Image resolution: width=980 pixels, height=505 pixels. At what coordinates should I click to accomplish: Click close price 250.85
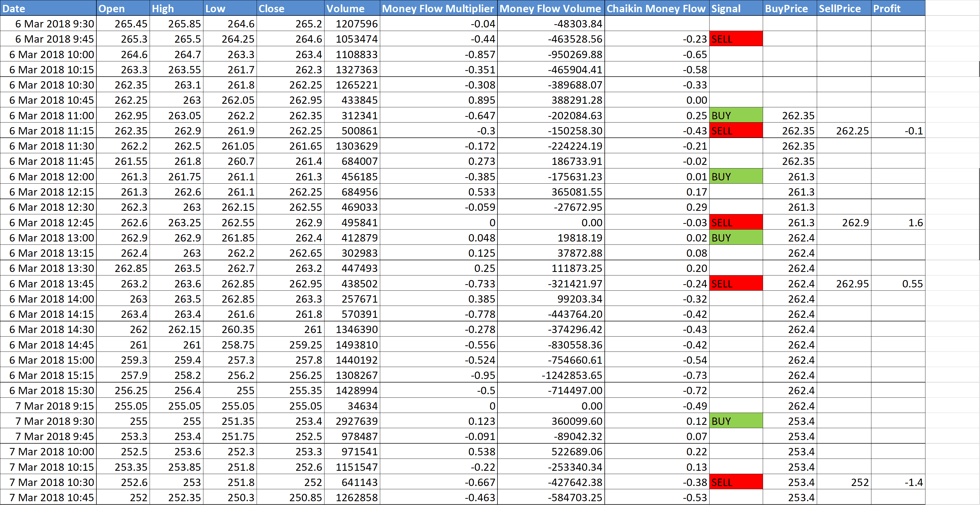[290, 497]
